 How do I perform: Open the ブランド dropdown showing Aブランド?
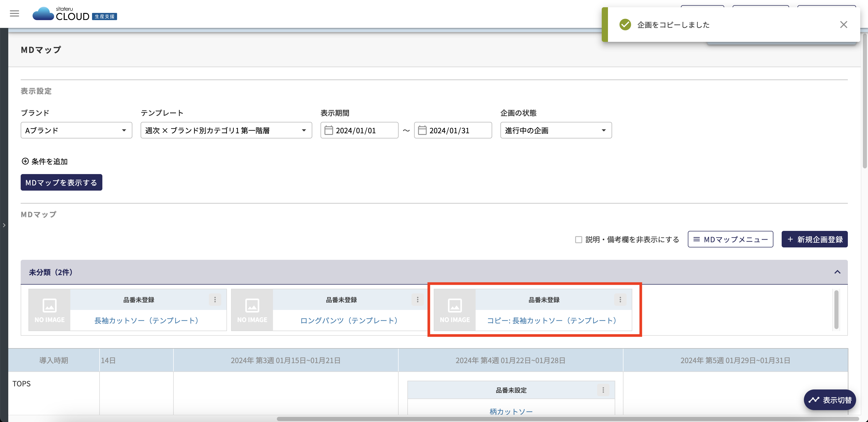[x=76, y=130]
